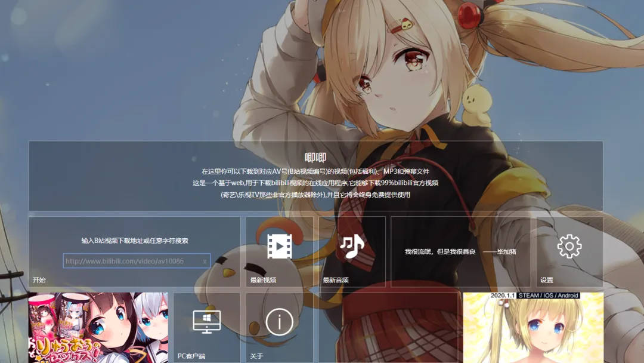Open the 2020.1.1 STEAM / IOS / Android banner

[x=534, y=328]
